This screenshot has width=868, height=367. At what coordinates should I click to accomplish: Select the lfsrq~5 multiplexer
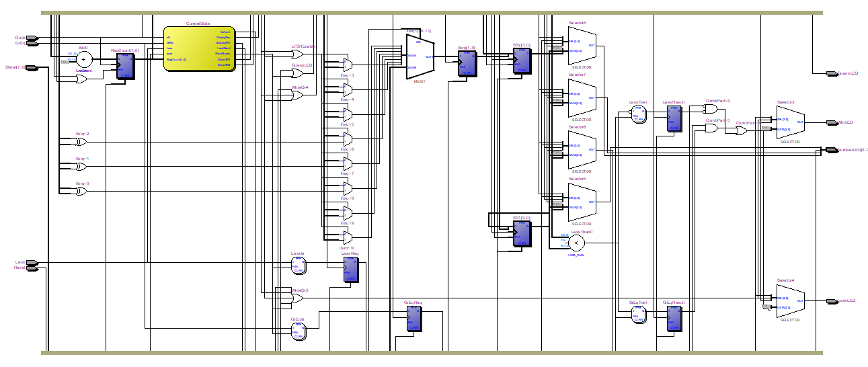[x=348, y=114]
